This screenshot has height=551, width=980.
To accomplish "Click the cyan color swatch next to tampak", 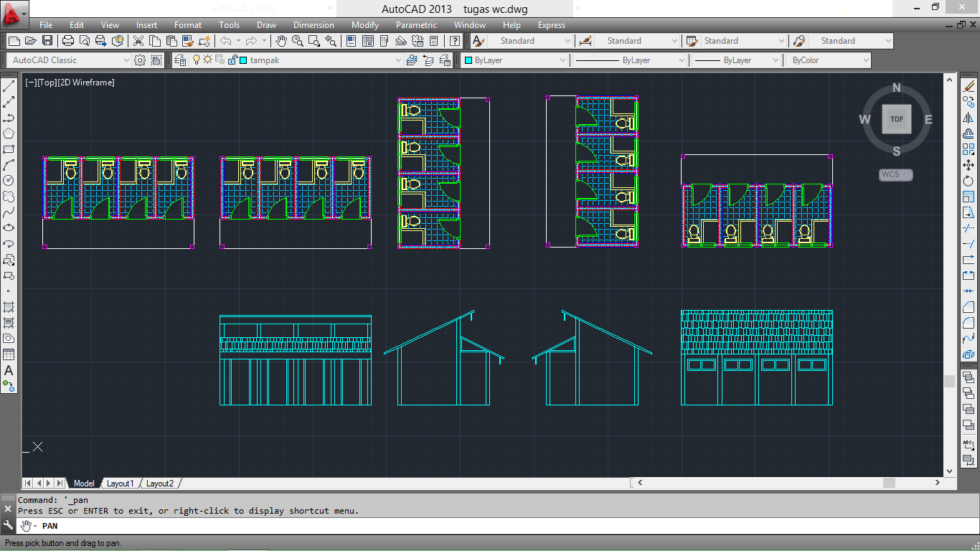I will point(244,60).
